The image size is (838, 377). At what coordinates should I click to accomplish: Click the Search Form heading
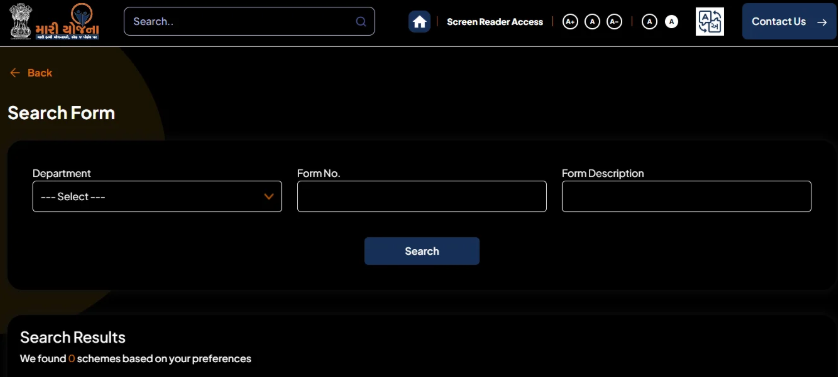(x=61, y=113)
